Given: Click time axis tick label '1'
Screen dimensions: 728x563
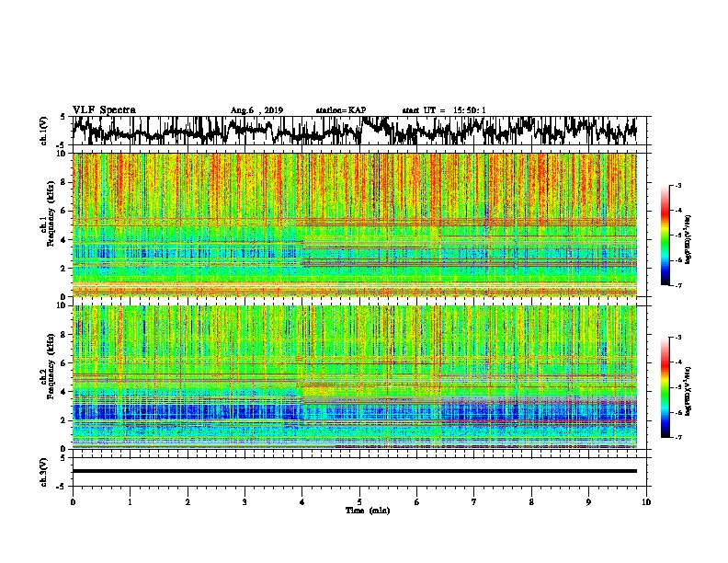Looking at the screenshot, I should click(130, 502).
